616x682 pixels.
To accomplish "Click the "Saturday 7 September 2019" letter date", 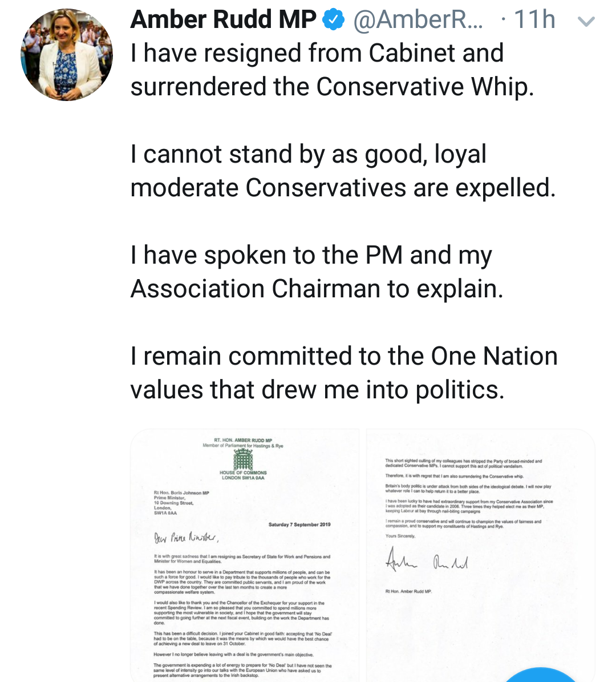I will click(x=299, y=524).
